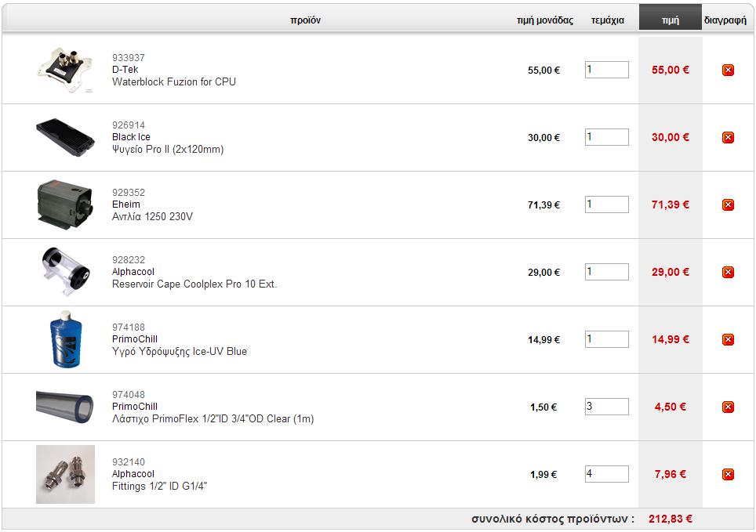Screen dimensions: 756x532
Task: Open Waterblock Fuzion for CPU link
Action: [174, 82]
